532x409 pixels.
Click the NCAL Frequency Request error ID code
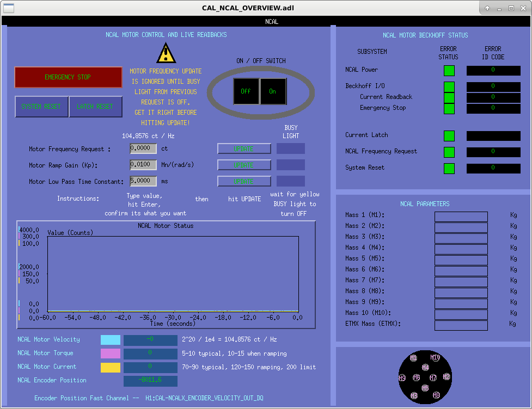[493, 152]
